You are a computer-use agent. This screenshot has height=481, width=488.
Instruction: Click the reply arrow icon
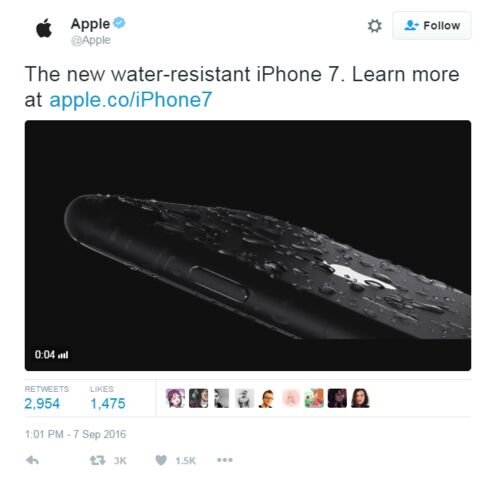pyautogui.click(x=32, y=460)
